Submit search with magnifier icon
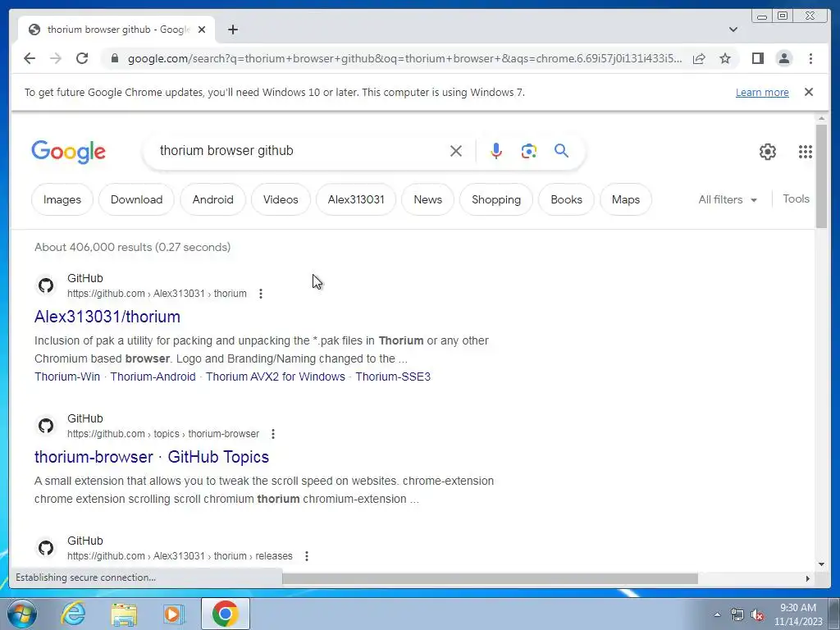 [x=561, y=151]
